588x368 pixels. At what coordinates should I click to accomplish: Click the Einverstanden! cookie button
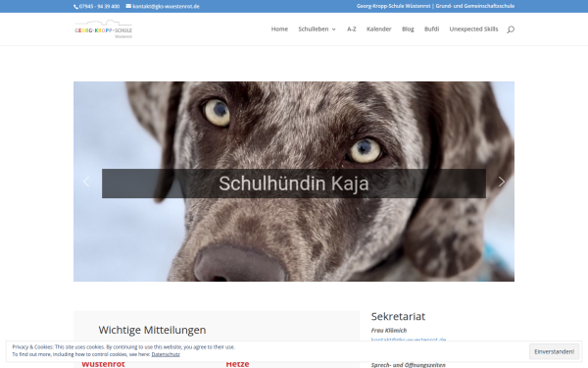pyautogui.click(x=554, y=351)
